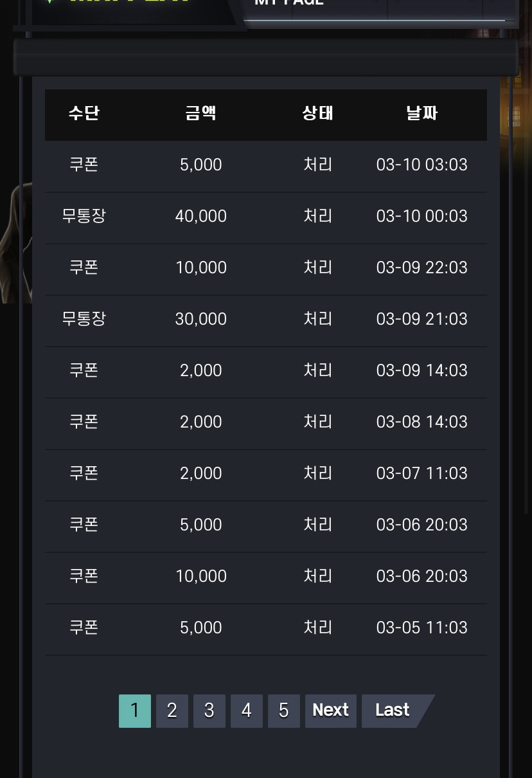Open page 3 in pagination
This screenshot has height=778, width=532.
pyautogui.click(x=209, y=710)
